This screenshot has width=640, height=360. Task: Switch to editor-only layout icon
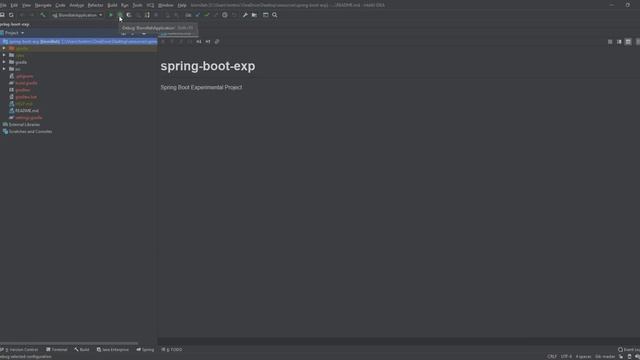[610, 42]
